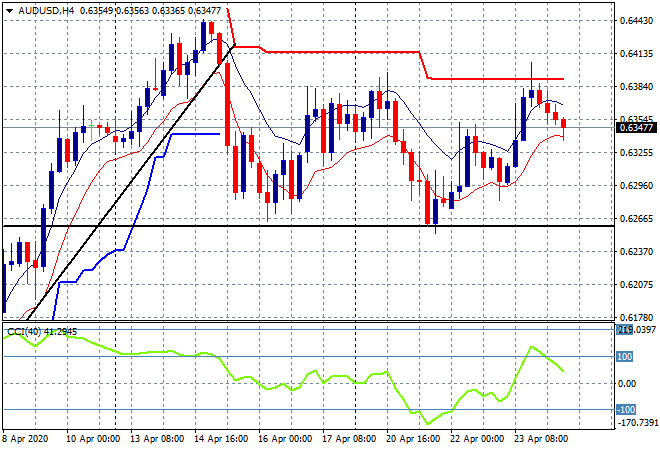Click the 13 Apr 08:00 time label
The height and width of the screenshot is (450, 660).
point(157,439)
